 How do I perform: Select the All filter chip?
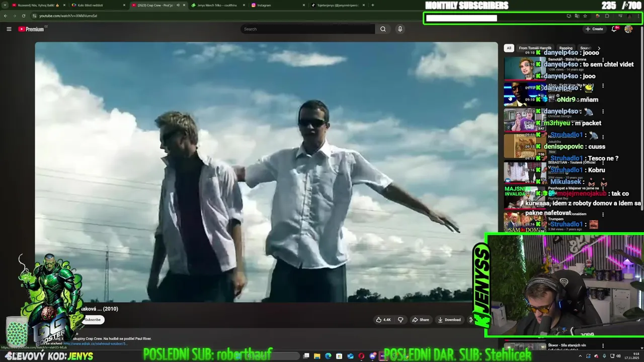(x=509, y=48)
